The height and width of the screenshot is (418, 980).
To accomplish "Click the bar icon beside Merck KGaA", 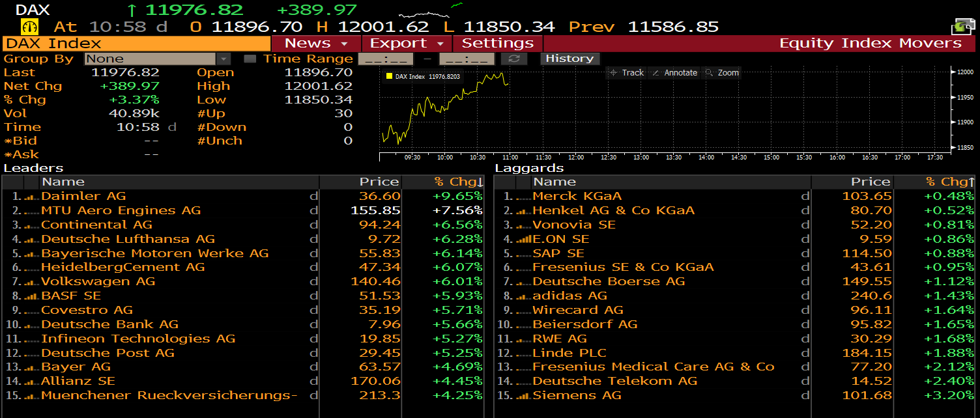I will [x=524, y=197].
